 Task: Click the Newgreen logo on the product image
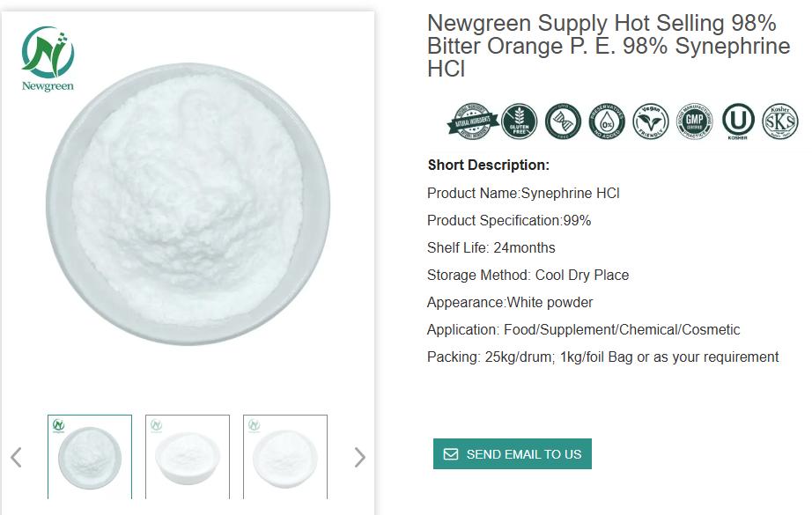coord(48,59)
